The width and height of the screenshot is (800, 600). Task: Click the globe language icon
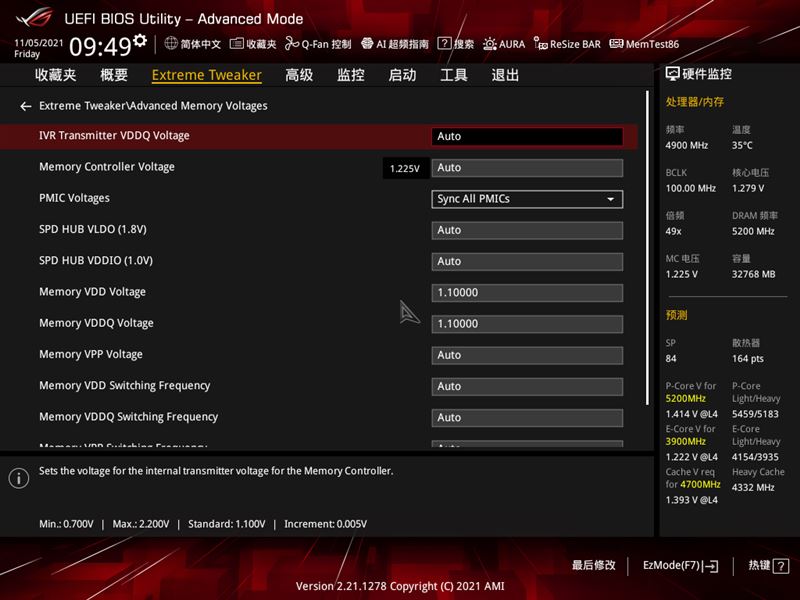pos(171,43)
